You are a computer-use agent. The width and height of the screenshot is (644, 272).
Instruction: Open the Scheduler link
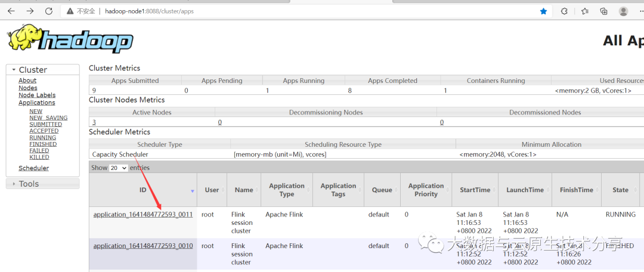coord(33,168)
